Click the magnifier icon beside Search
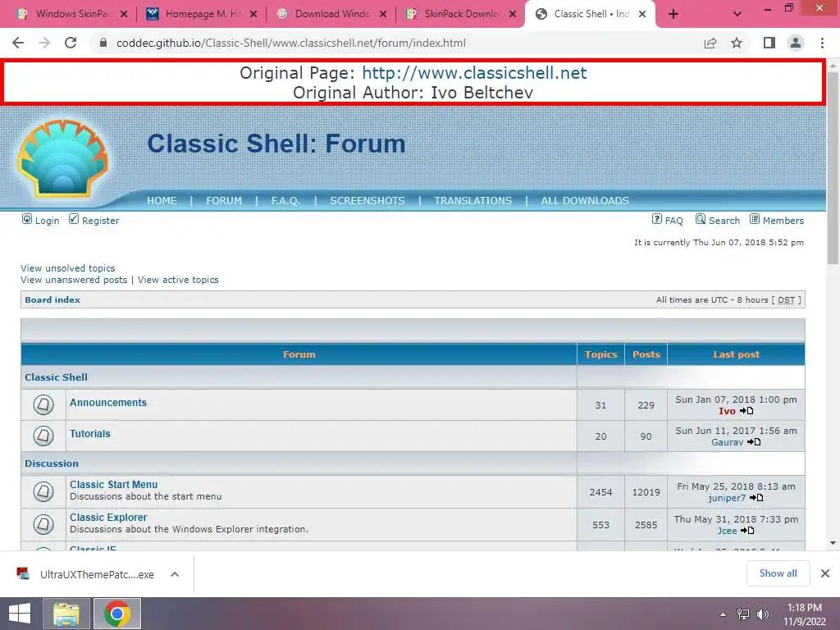840x630 pixels. click(x=701, y=218)
